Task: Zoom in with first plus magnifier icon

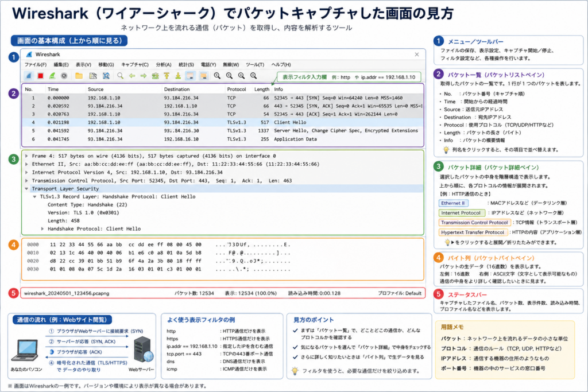Action: click(x=217, y=76)
